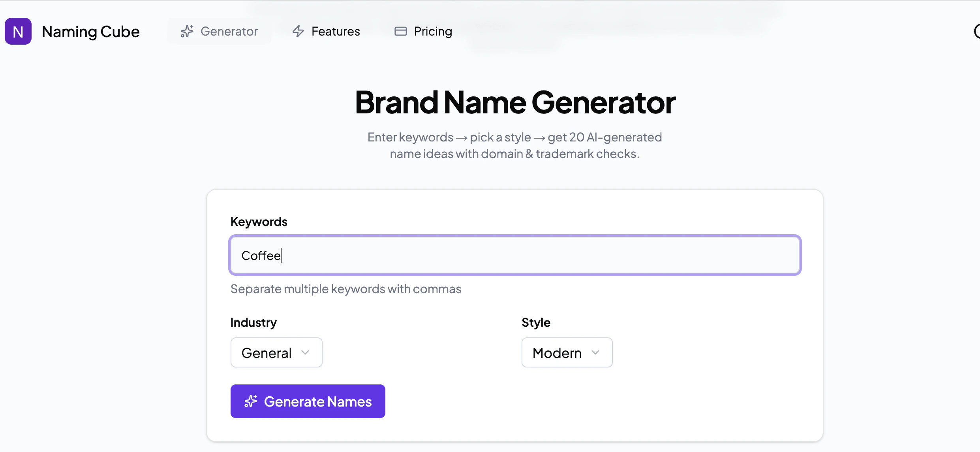Click the partially visible top-right circular icon

(x=977, y=31)
